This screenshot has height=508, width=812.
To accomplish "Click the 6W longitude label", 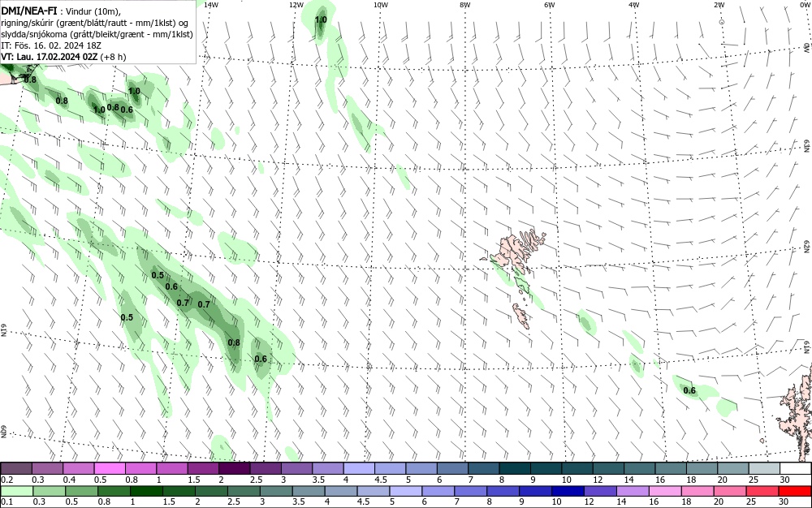I will pos(550,5).
